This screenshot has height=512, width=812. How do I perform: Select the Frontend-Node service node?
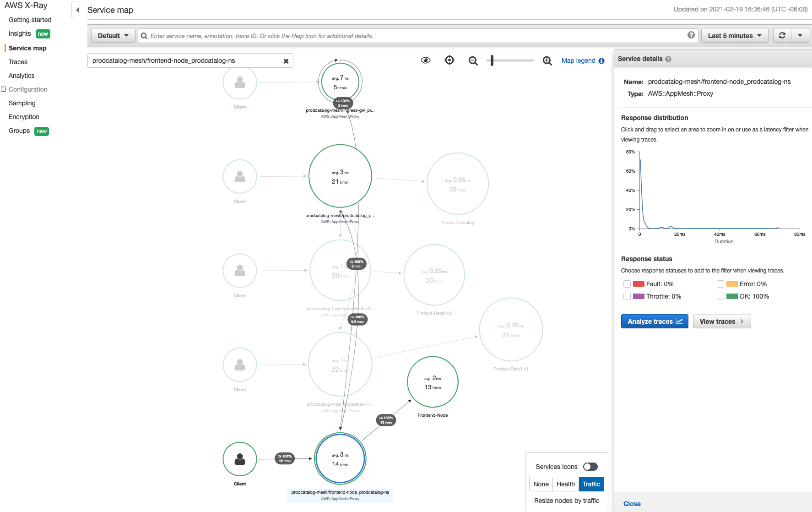(x=433, y=382)
